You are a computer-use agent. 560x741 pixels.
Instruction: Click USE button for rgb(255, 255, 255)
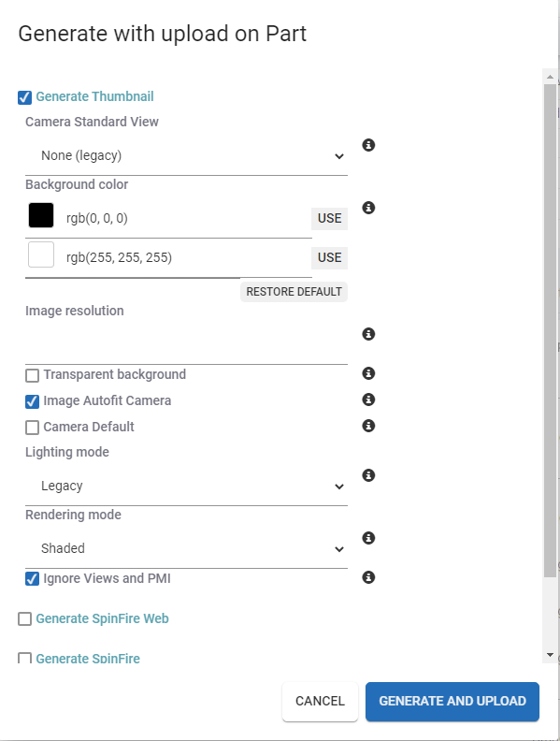330,257
